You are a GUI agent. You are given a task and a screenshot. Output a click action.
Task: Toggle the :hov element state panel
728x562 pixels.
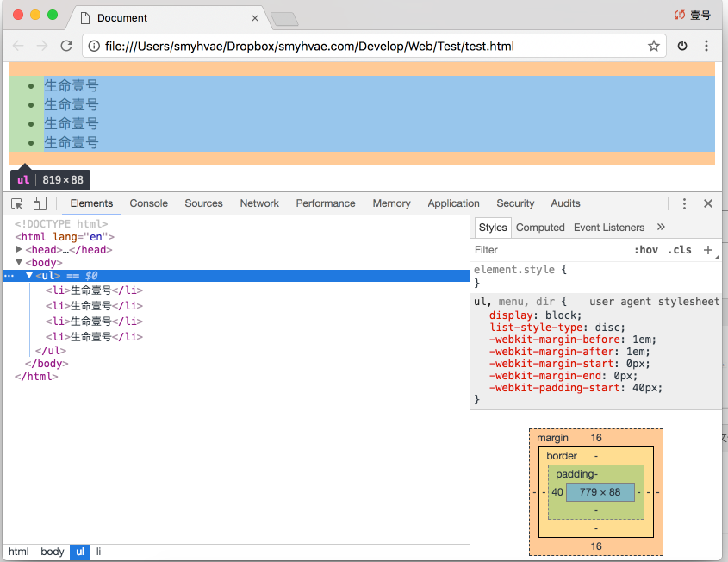pyautogui.click(x=646, y=250)
